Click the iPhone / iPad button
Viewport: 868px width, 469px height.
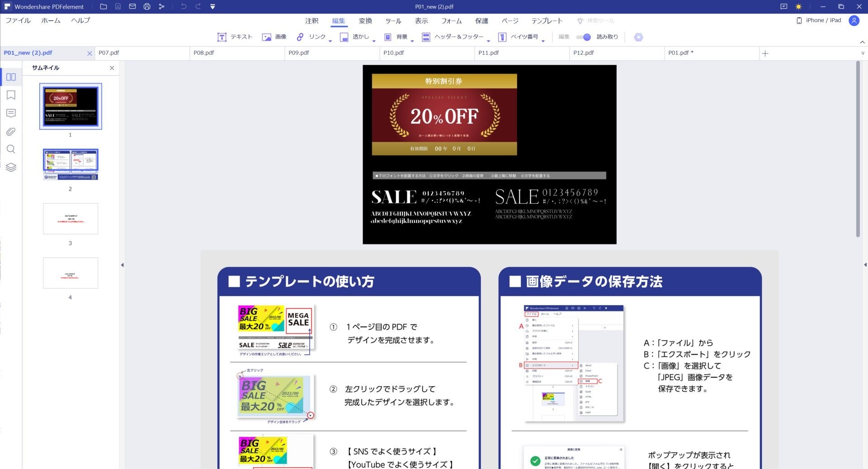coord(819,20)
